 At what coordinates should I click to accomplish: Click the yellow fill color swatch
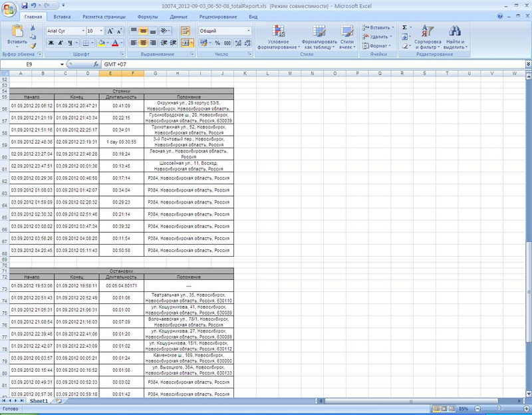pyautogui.click(x=100, y=43)
